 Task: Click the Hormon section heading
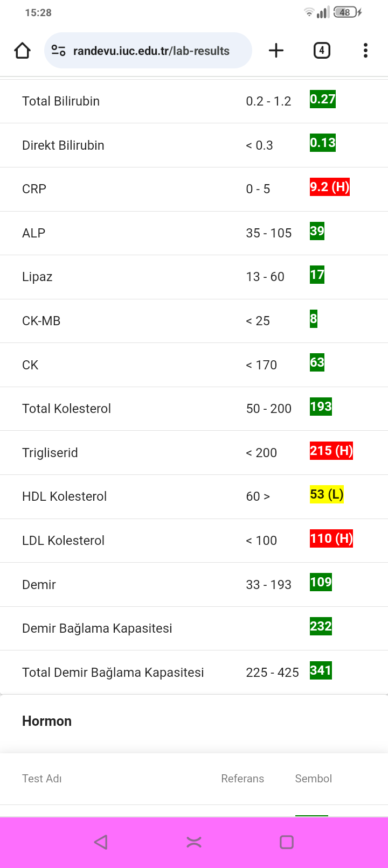tap(47, 721)
